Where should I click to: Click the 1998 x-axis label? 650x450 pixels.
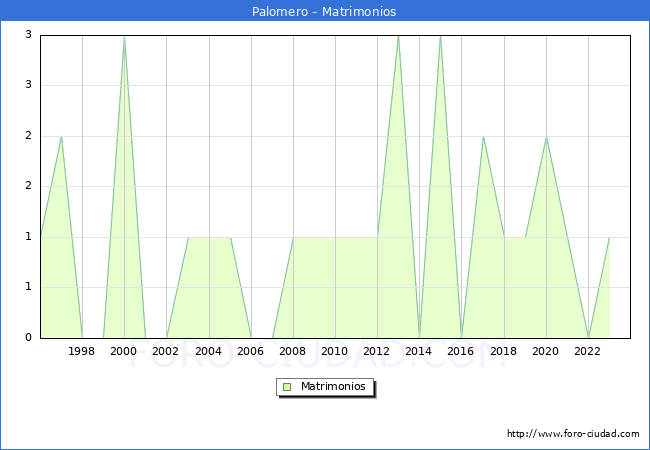click(81, 351)
